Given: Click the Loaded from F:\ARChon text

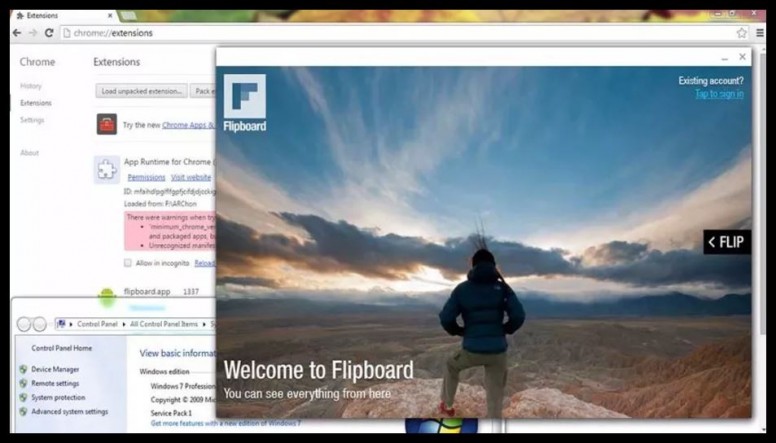Looking at the screenshot, I should (x=160, y=203).
